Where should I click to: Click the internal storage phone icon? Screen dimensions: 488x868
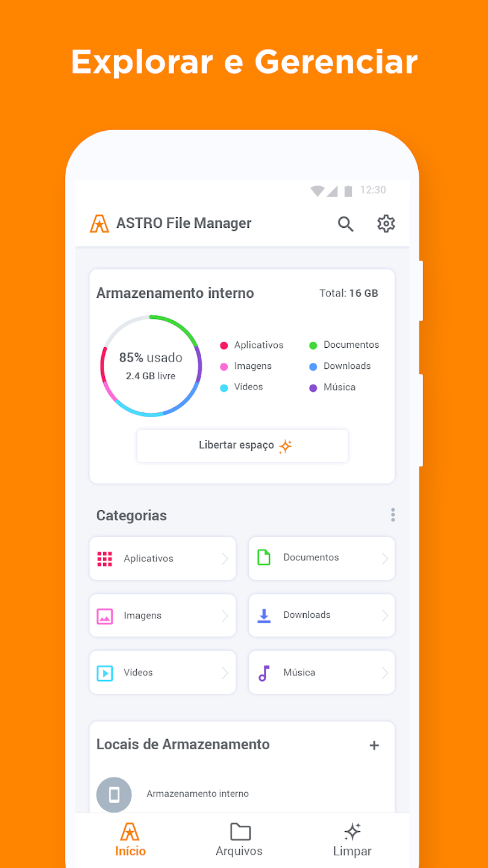(x=114, y=794)
